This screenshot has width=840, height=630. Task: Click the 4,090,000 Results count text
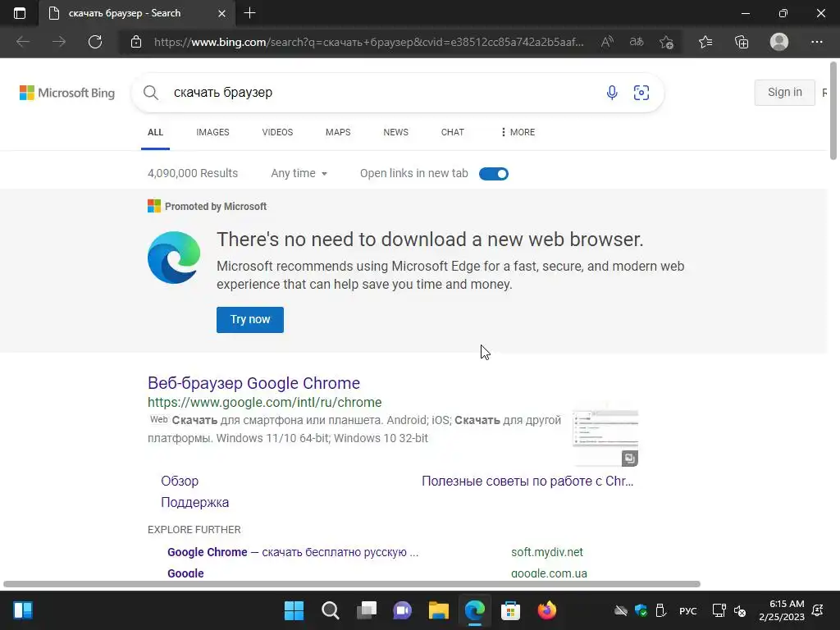point(193,174)
